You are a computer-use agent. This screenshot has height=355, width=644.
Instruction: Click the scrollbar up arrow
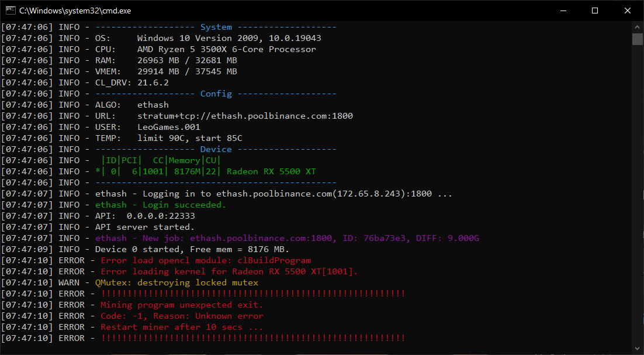point(638,26)
